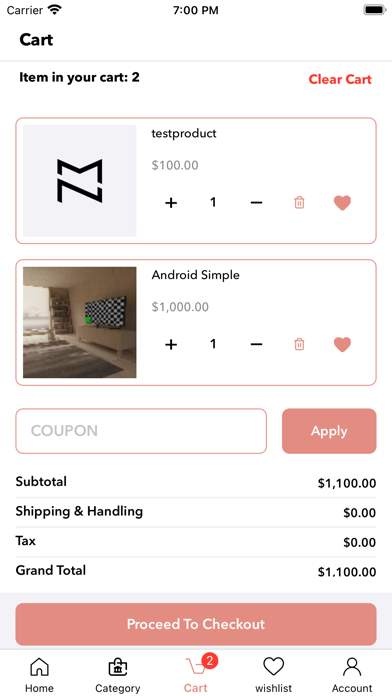Open the Account tab

point(352,674)
